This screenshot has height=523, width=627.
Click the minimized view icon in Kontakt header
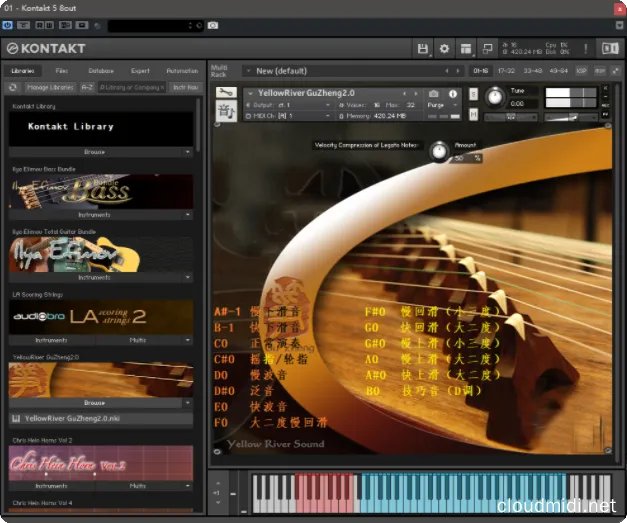pos(487,48)
